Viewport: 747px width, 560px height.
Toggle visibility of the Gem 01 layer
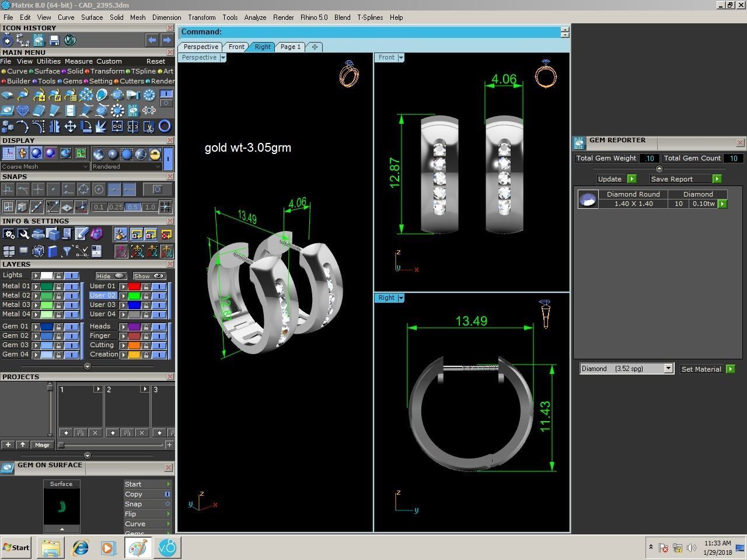click(71, 327)
